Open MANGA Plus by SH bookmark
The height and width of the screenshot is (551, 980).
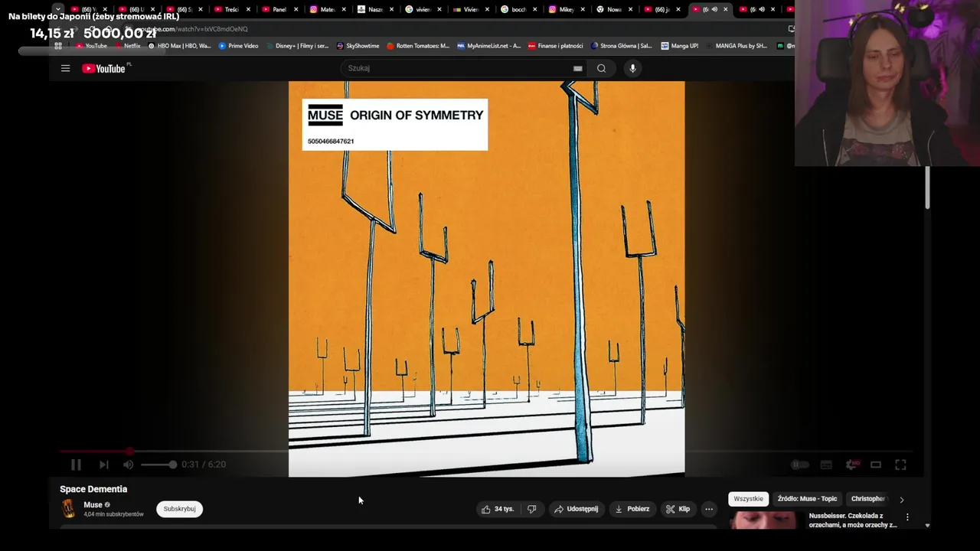click(737, 46)
